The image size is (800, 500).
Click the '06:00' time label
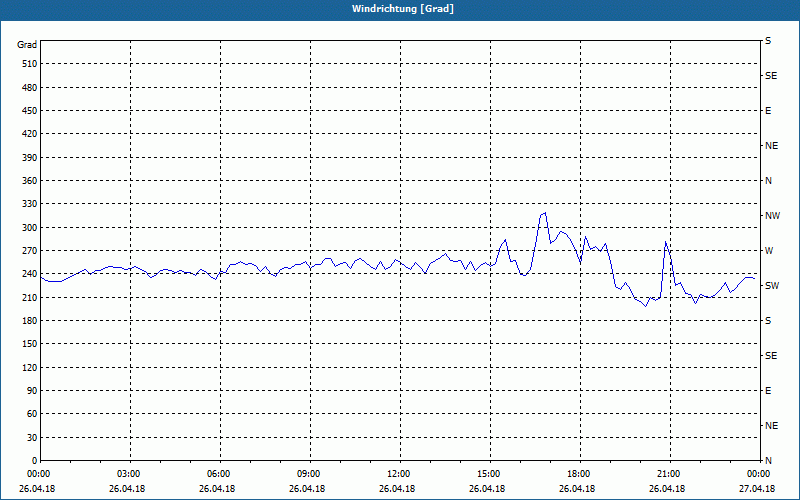219,474
